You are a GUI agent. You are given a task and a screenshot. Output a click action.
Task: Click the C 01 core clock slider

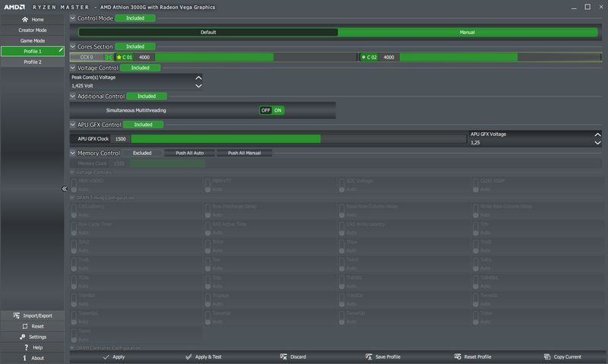pos(255,57)
